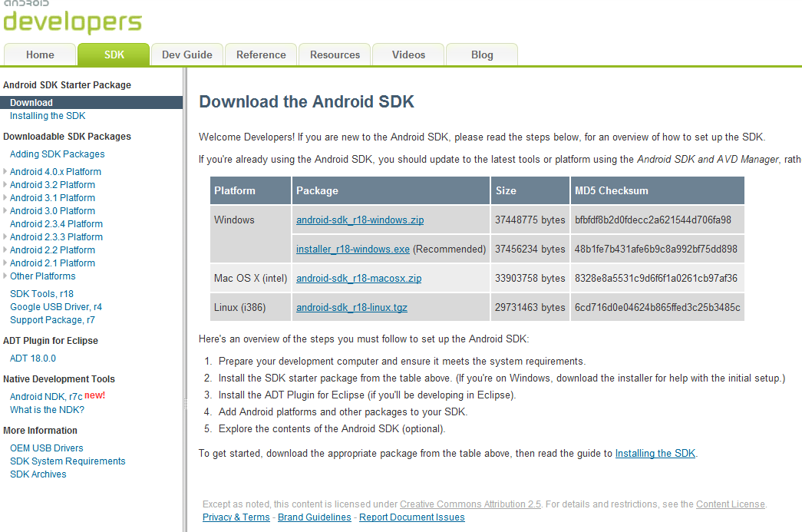This screenshot has height=532, width=802.
Task: View OEM USB Drivers page
Action: pos(47,448)
